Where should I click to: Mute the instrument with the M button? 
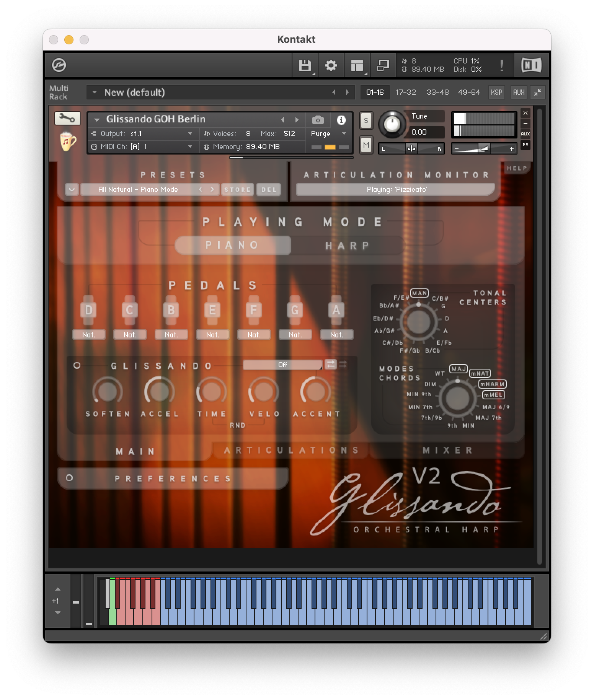tap(366, 145)
